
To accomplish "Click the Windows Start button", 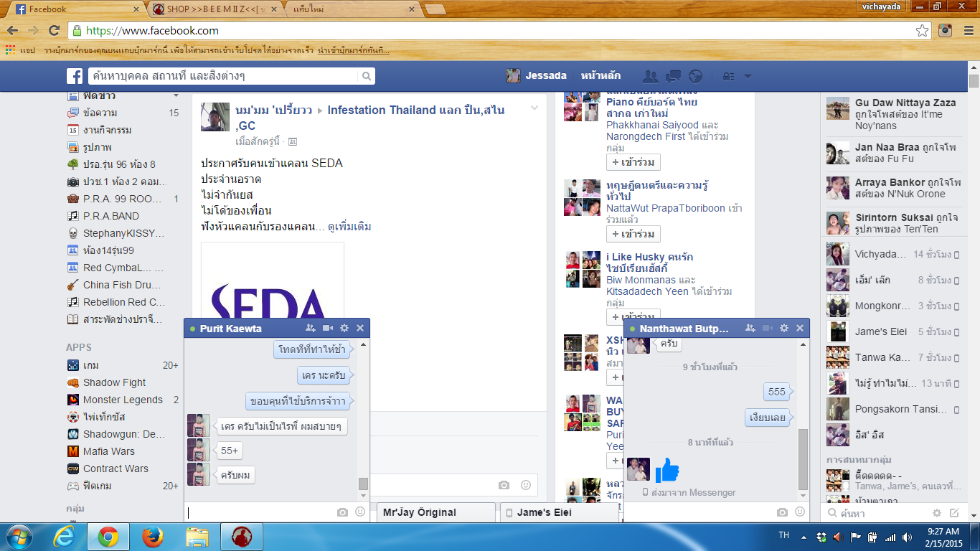I will click(x=18, y=537).
